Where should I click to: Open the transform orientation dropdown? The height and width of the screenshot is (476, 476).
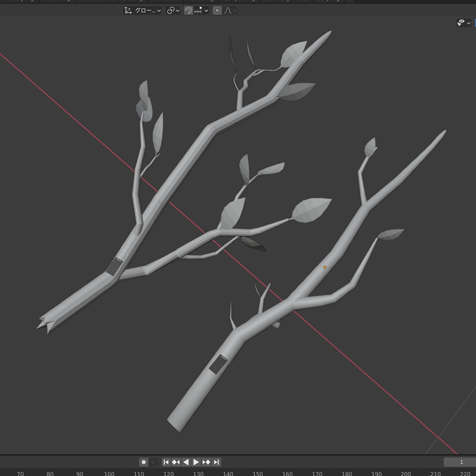142,11
